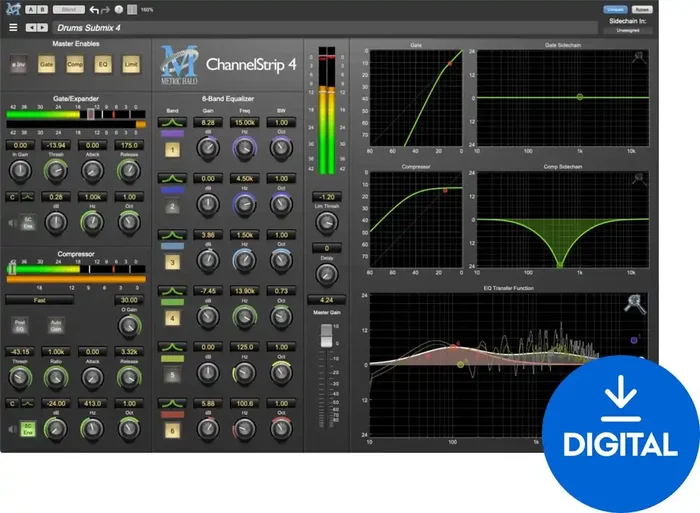
Task: Toggle the Comp master enable
Action: [75, 64]
